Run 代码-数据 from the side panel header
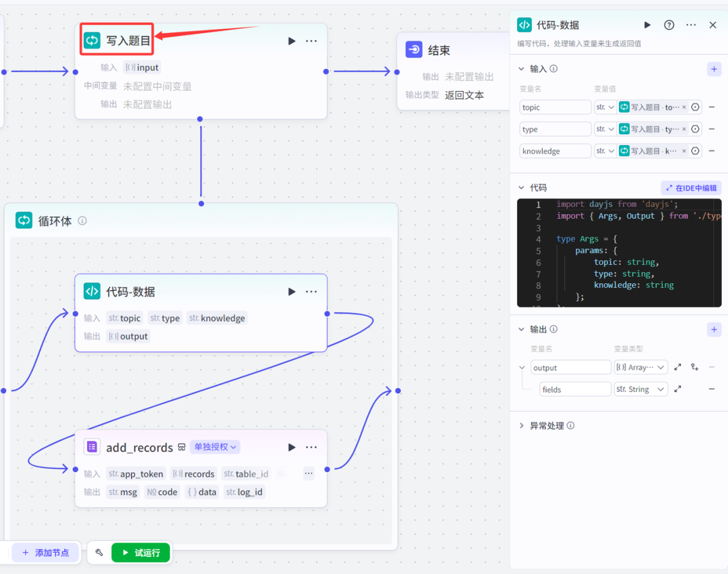The width and height of the screenshot is (728, 574). pos(647,25)
